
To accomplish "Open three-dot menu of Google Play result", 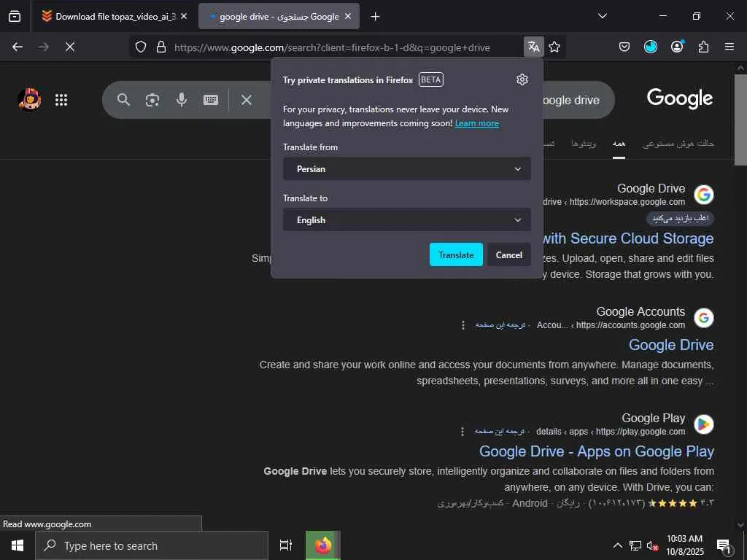I will pyautogui.click(x=462, y=432).
